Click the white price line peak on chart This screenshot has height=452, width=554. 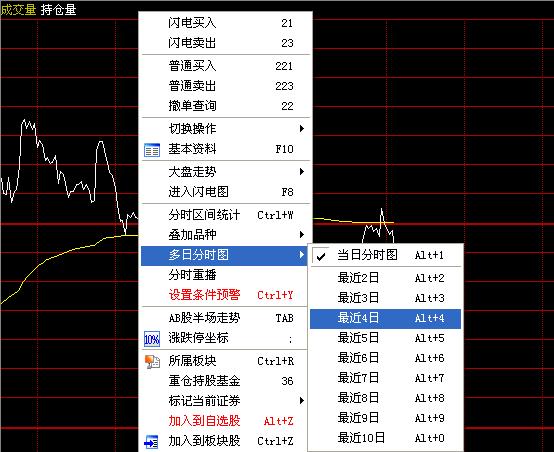tap(25, 121)
